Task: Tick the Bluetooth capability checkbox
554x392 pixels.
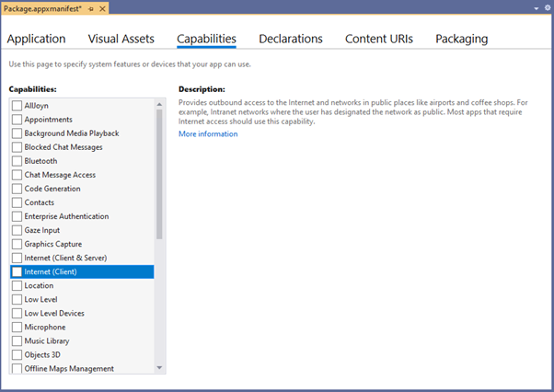Action: (17, 161)
